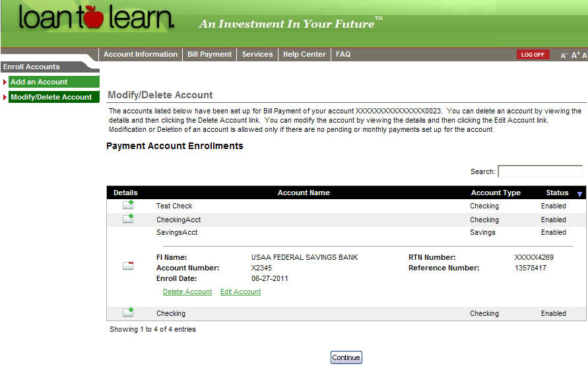Click the Status column sort arrow
This screenshot has height=368, width=588.
click(x=579, y=194)
